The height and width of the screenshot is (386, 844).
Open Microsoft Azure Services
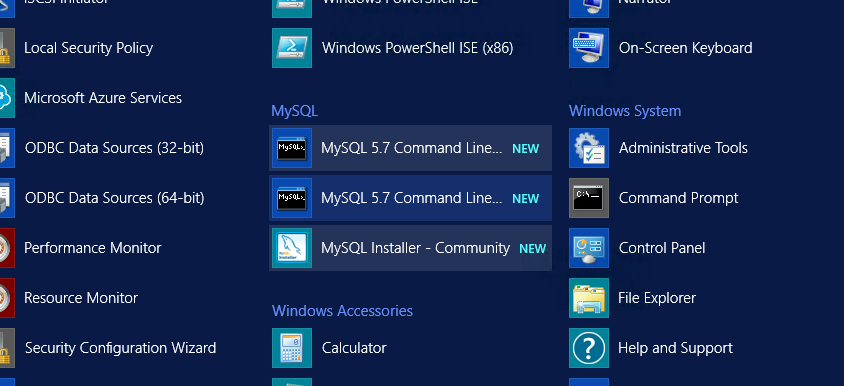pyautogui.click(x=103, y=98)
